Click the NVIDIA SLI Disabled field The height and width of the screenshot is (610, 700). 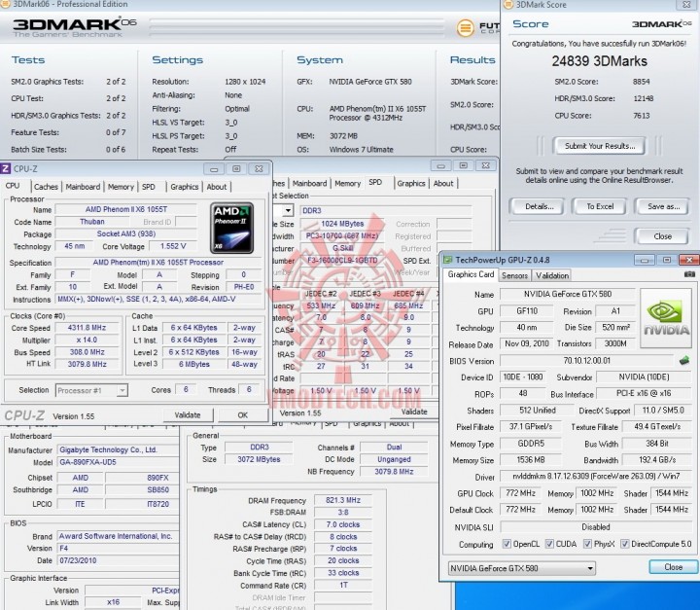pyautogui.click(x=596, y=527)
